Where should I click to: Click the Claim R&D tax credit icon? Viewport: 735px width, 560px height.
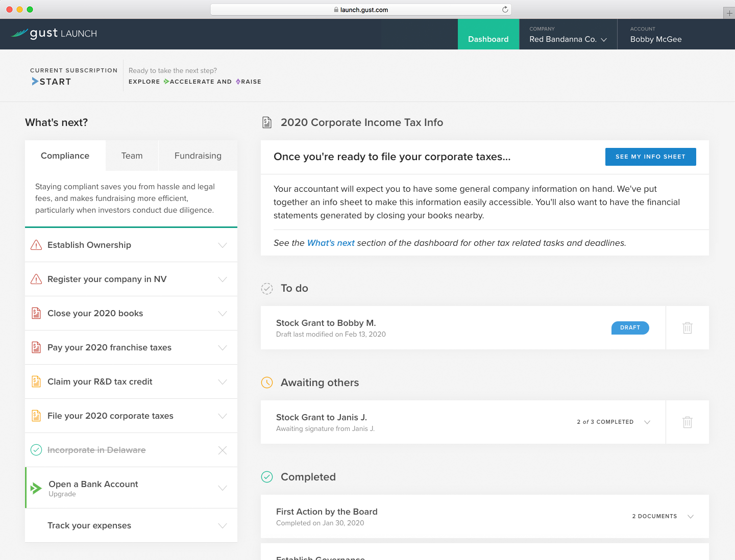pos(36,381)
